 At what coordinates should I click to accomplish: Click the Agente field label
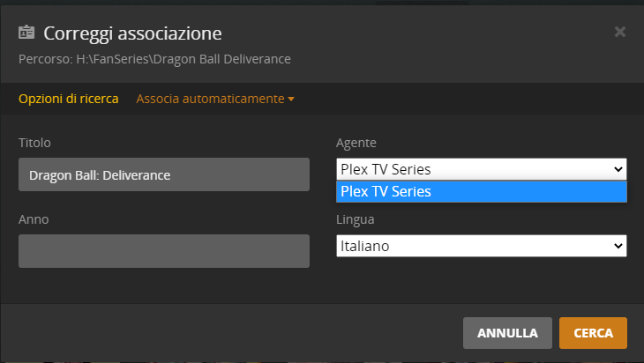[x=356, y=143]
